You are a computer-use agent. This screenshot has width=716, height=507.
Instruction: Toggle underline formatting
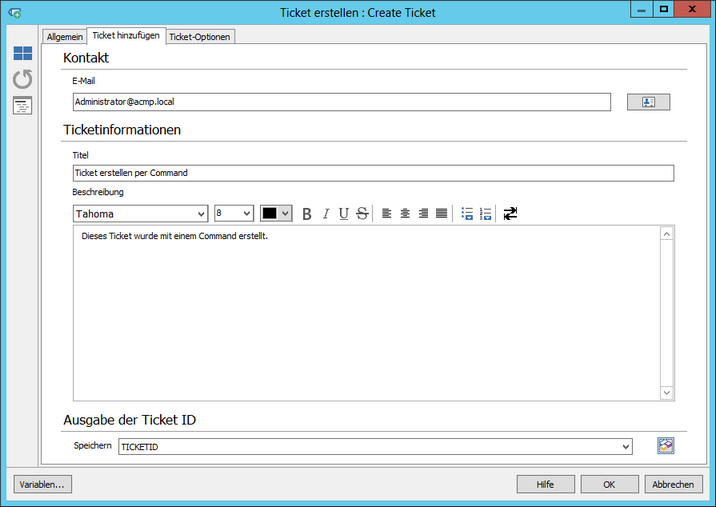(344, 214)
